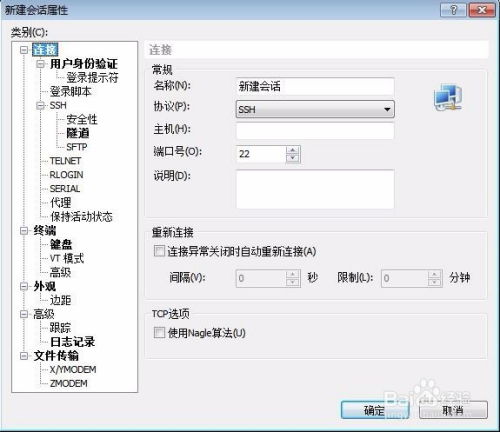Click the 主机 host input field
The height and width of the screenshot is (432, 500).
tap(315, 131)
